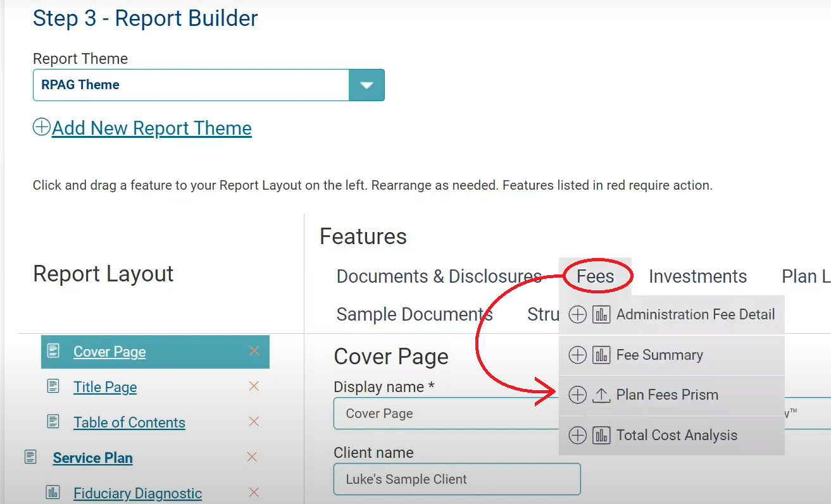Open the Fiduciary Diagnostic layout item
The height and width of the screenshot is (504, 831).
pos(137,493)
